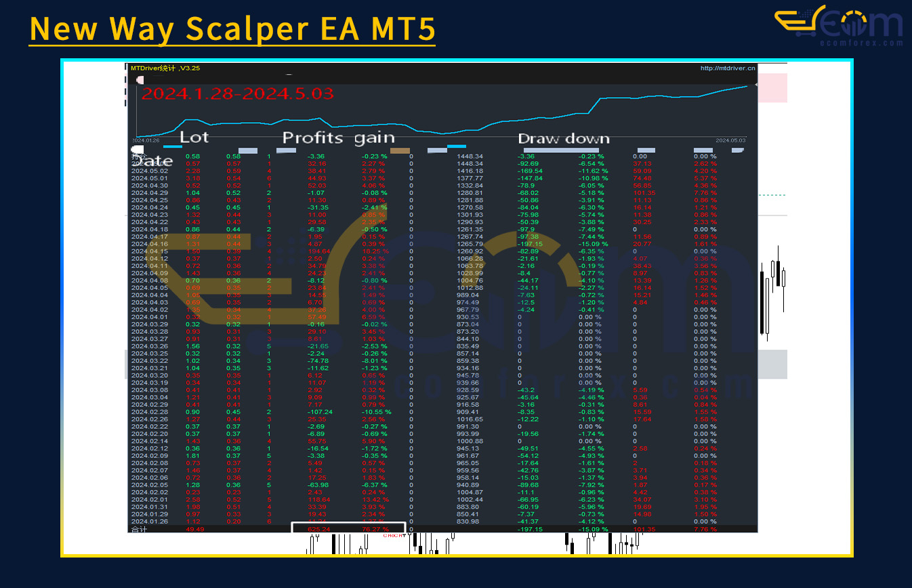Click the loss value -107.24
The width and height of the screenshot is (912, 588).
point(318,412)
